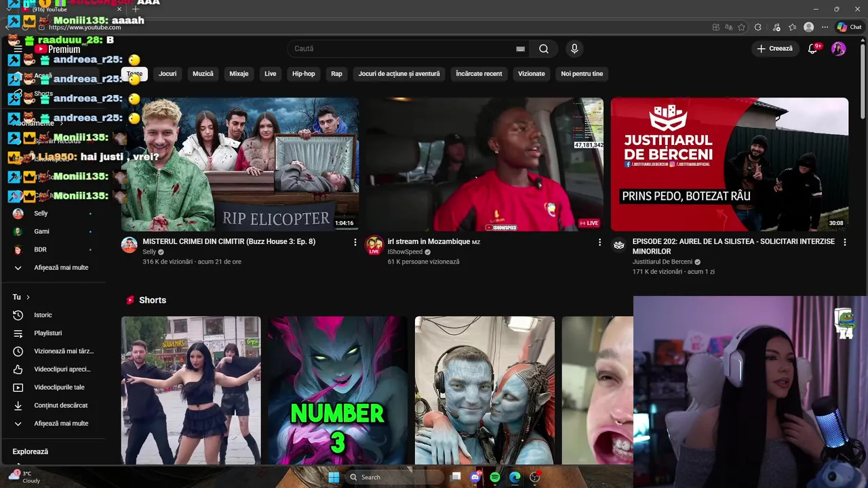Open Edge apps grid icon in address bar
This screenshot has height=488, width=868.
(x=716, y=27)
